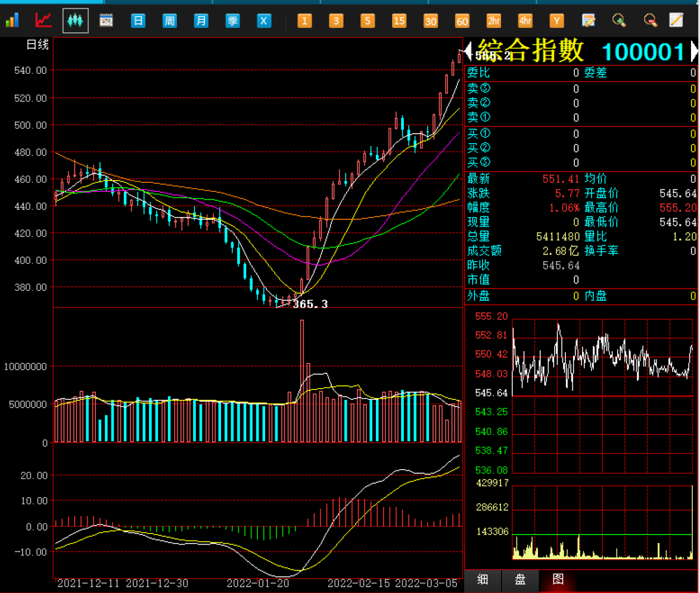This screenshot has height=593, width=700.
Task: Click the tallest volume bar in volume chart
Action: pyautogui.click(x=302, y=381)
